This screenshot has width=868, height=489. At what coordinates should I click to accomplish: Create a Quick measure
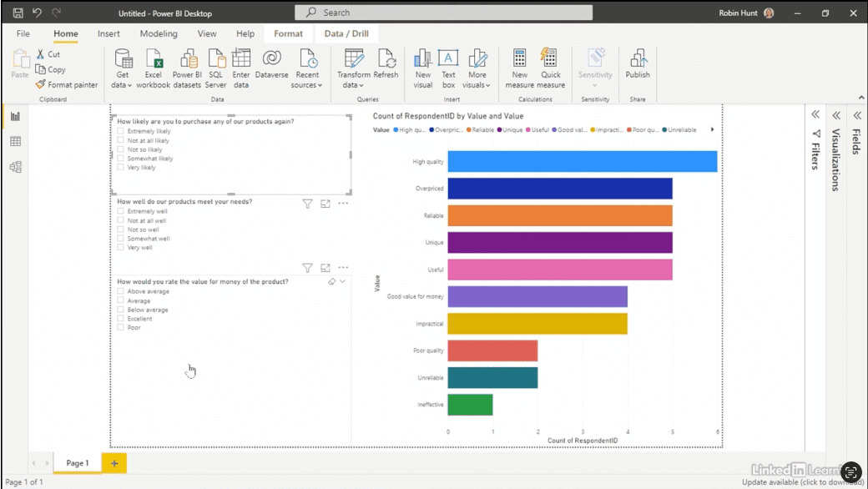click(x=551, y=68)
